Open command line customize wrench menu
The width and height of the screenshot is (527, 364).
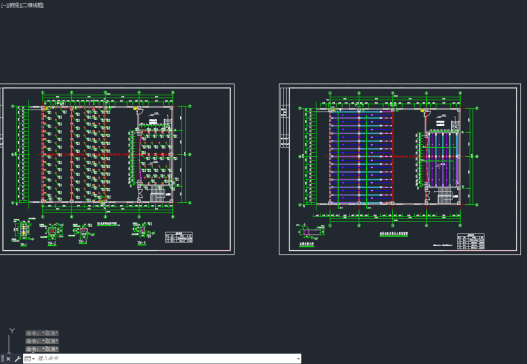pyautogui.click(x=17, y=359)
